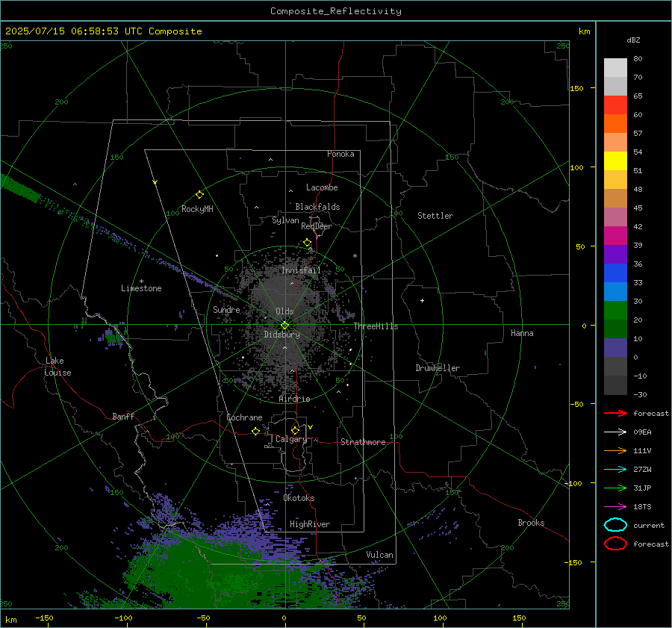Screen dimensions: 672x628
Task: Pick the magenta swatch below 42 dBZ
Action: point(615,236)
